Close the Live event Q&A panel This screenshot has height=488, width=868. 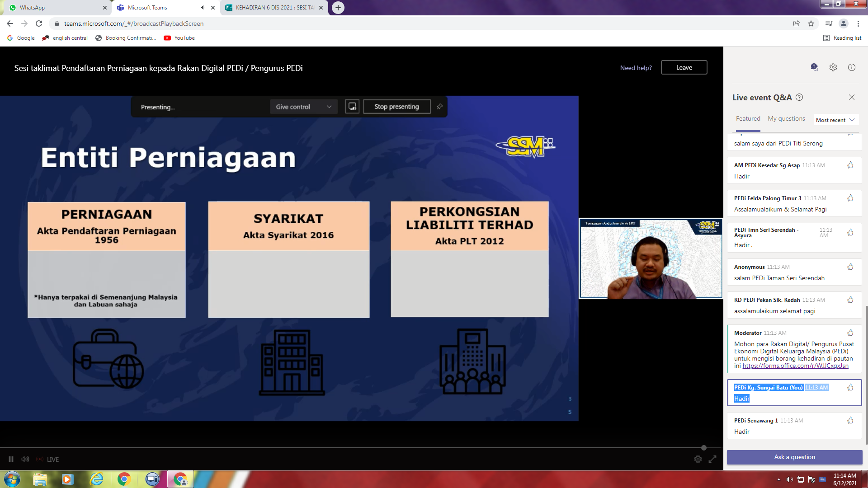point(852,97)
